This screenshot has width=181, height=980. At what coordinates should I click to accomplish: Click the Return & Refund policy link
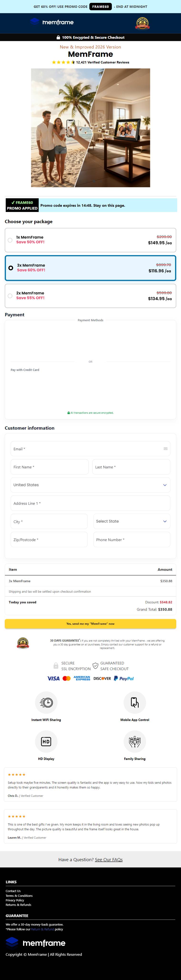point(42,929)
